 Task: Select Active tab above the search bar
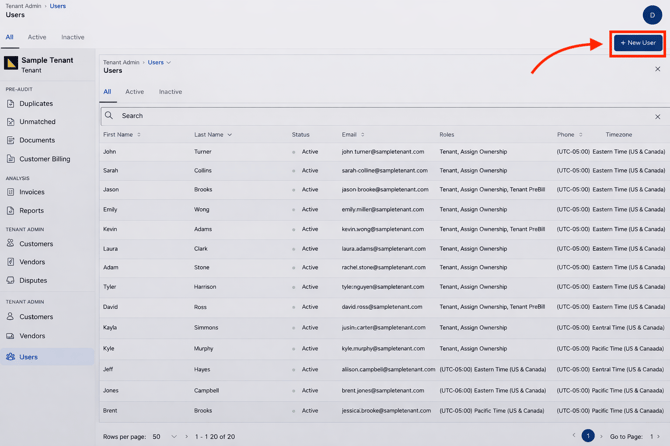point(134,92)
